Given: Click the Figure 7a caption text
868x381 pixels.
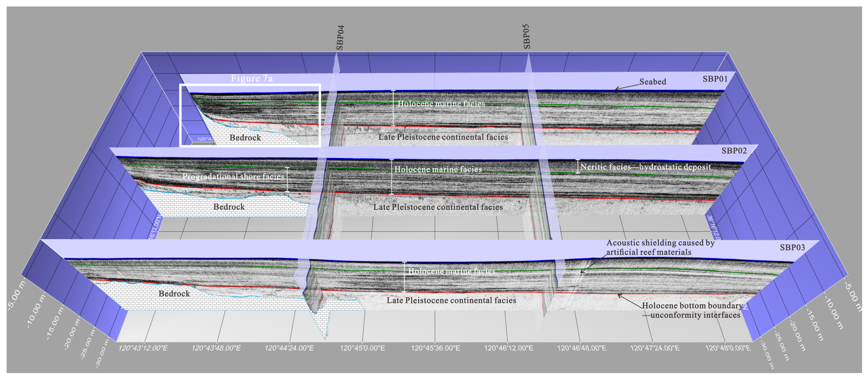Looking at the screenshot, I should [251, 78].
